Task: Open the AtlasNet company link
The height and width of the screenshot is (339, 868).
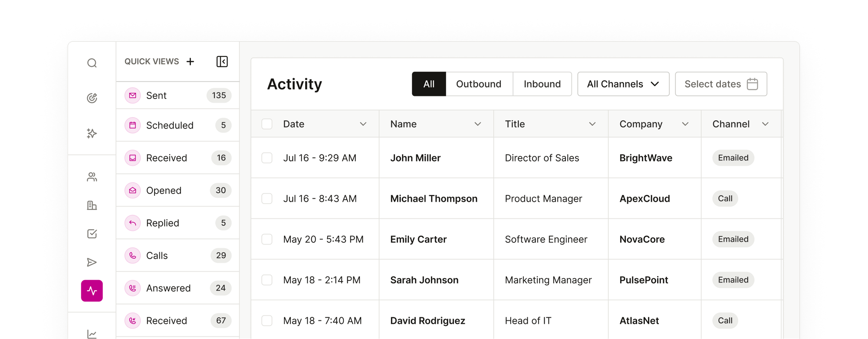Action: click(x=639, y=321)
